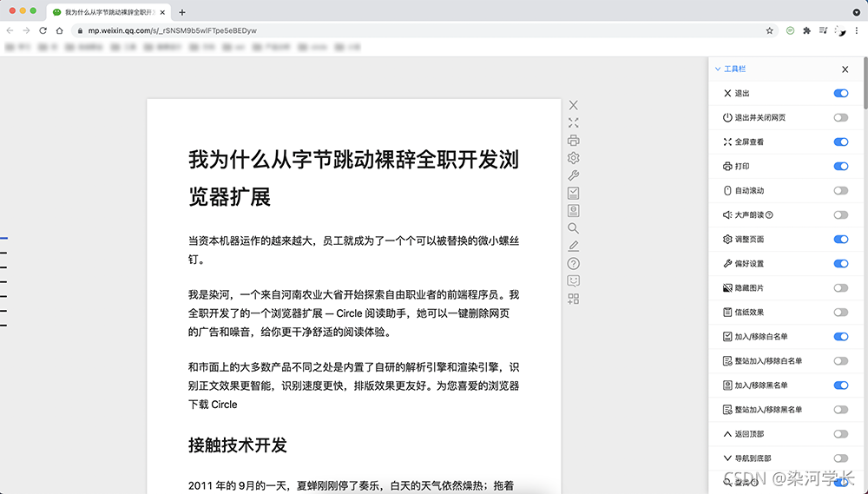Screen dimensions: 868x494
Task: Close the 工具栏 settings panel
Action: (845, 69)
